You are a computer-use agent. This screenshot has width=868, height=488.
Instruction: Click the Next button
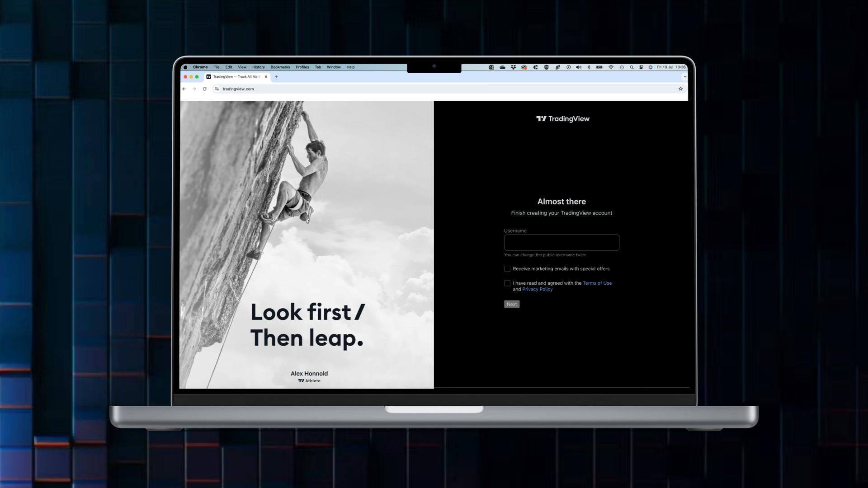coord(512,304)
